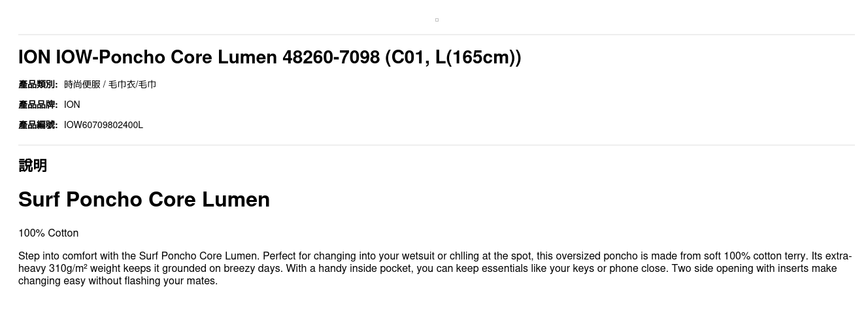The height and width of the screenshot is (317, 868).
Task: Select the ION brand value
Action: (x=72, y=105)
